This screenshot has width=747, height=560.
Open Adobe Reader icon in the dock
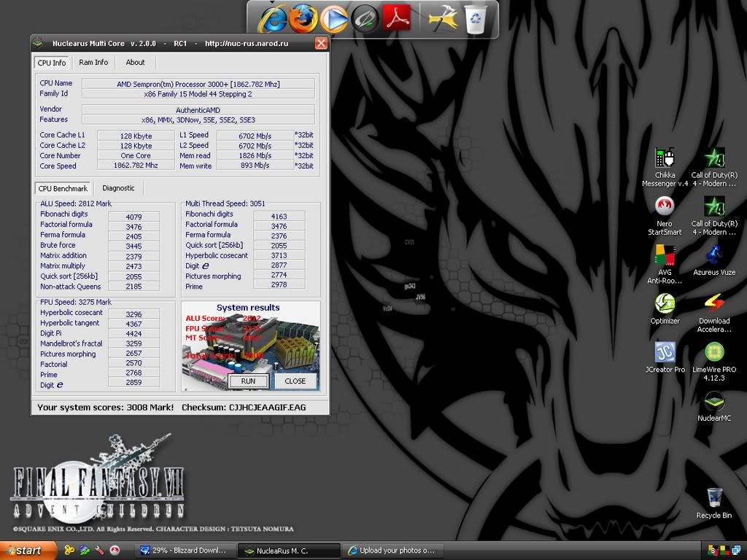click(398, 19)
